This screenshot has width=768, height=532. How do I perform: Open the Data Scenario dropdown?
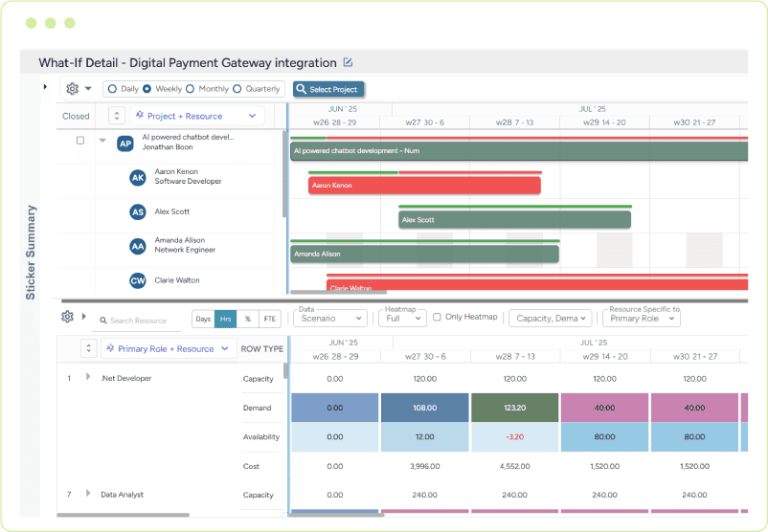pos(330,319)
